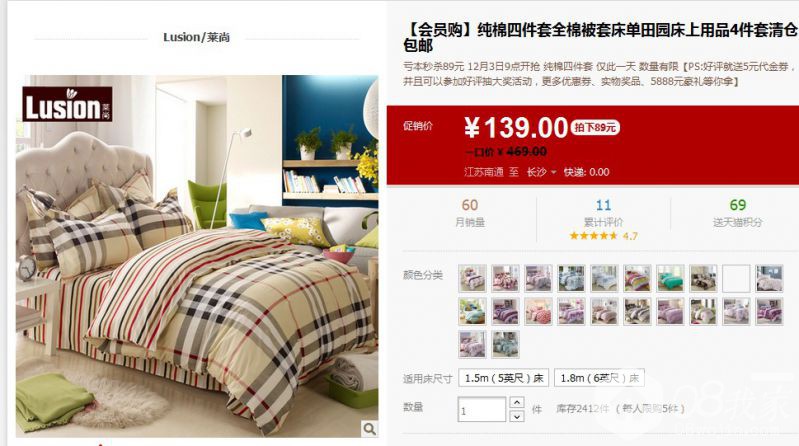The width and height of the screenshot is (799, 446).
Task: Increase quantity with the up arrow
Action: [x=517, y=403]
